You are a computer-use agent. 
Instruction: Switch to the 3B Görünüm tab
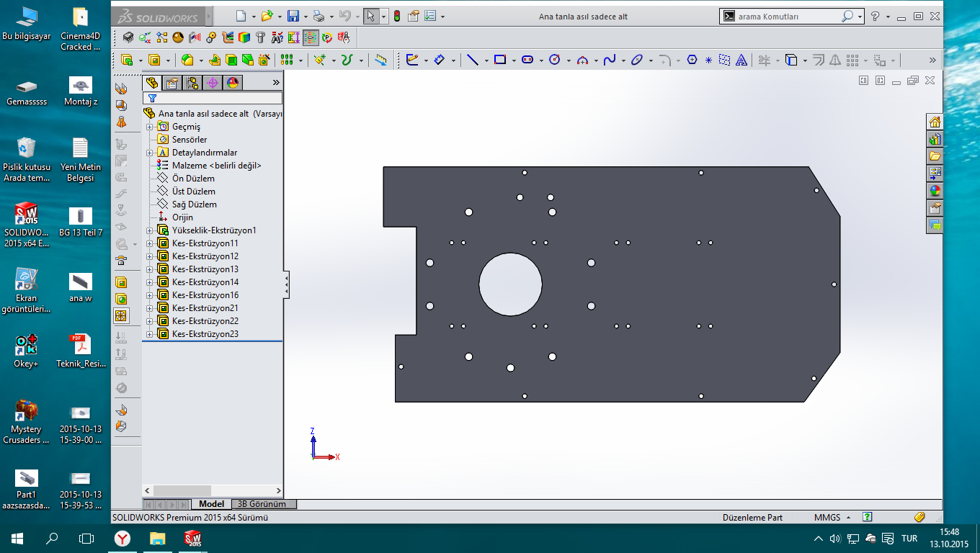tap(262, 504)
